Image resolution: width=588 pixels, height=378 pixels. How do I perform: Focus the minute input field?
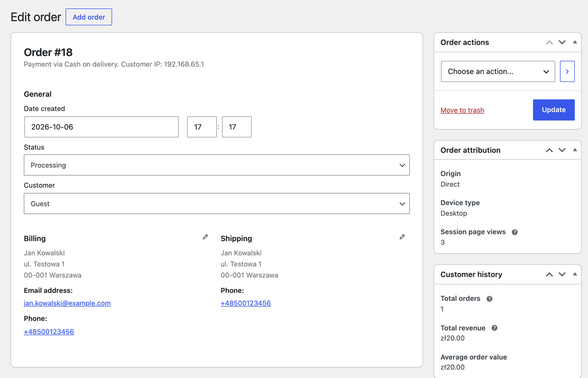pyautogui.click(x=236, y=127)
